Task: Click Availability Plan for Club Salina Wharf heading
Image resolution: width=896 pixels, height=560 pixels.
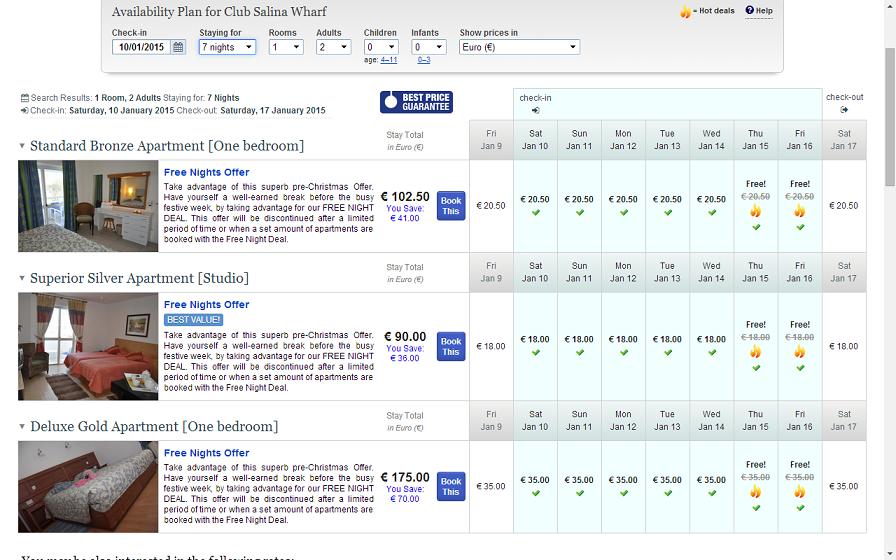Action: pos(219,11)
